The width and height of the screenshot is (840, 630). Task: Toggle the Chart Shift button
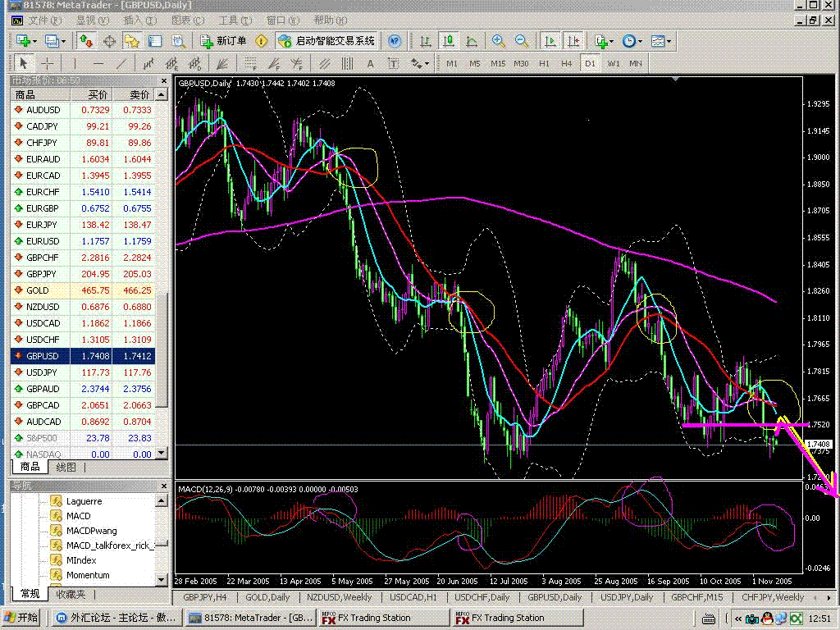573,40
